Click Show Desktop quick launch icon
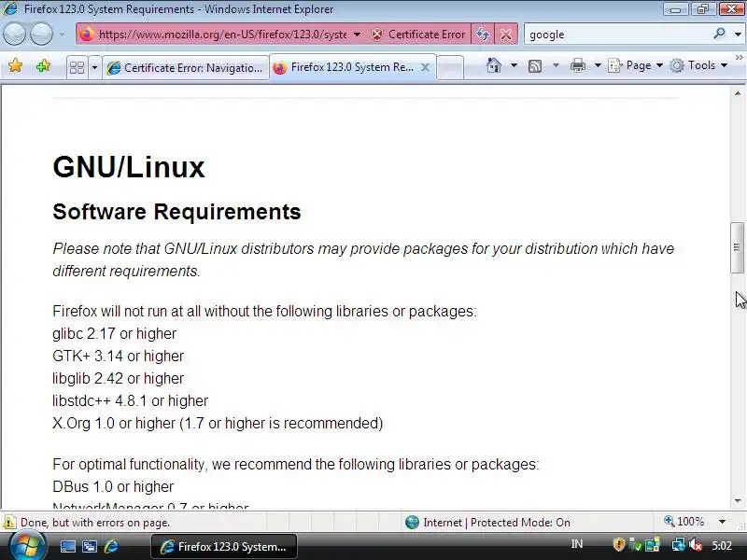Viewport: 747px width, 560px height. [x=67, y=547]
